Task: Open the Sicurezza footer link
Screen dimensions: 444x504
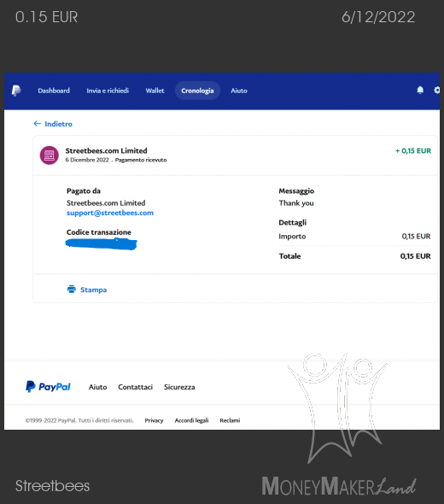Action: (179, 387)
